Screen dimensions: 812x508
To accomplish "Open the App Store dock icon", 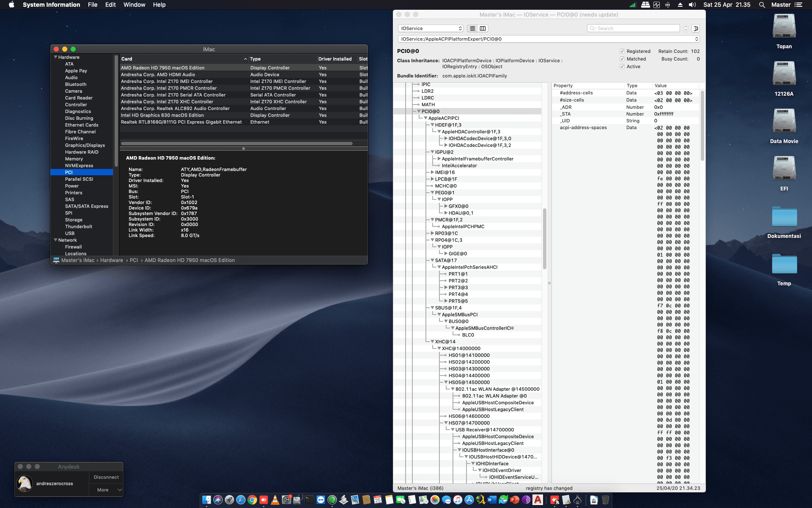I will click(x=469, y=500).
